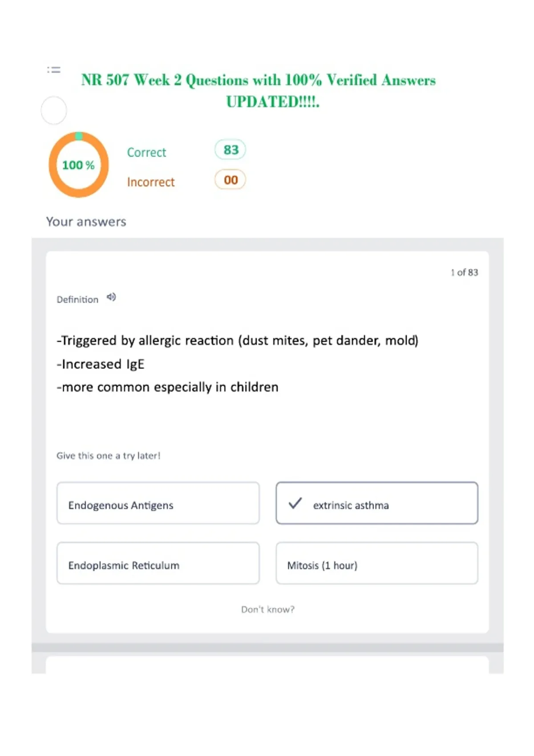Click the Incorrect label

151,182
